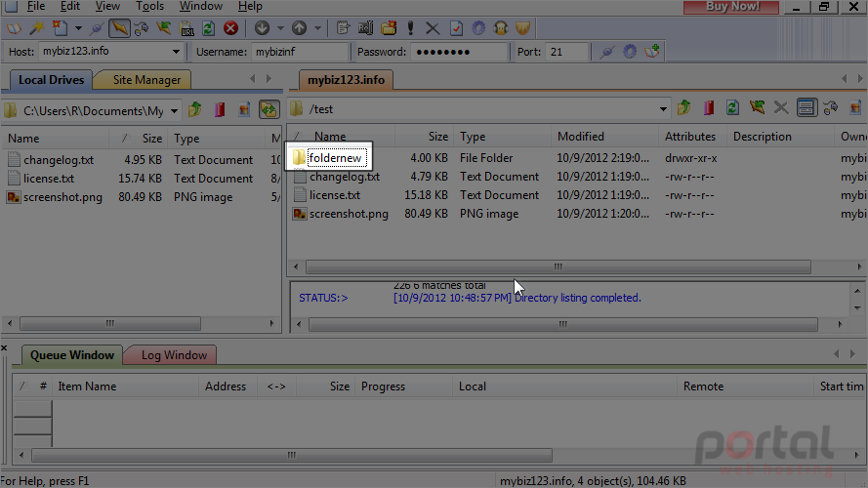Toggle the remote pane list view icon
The width and height of the screenshot is (868, 488).
806,107
